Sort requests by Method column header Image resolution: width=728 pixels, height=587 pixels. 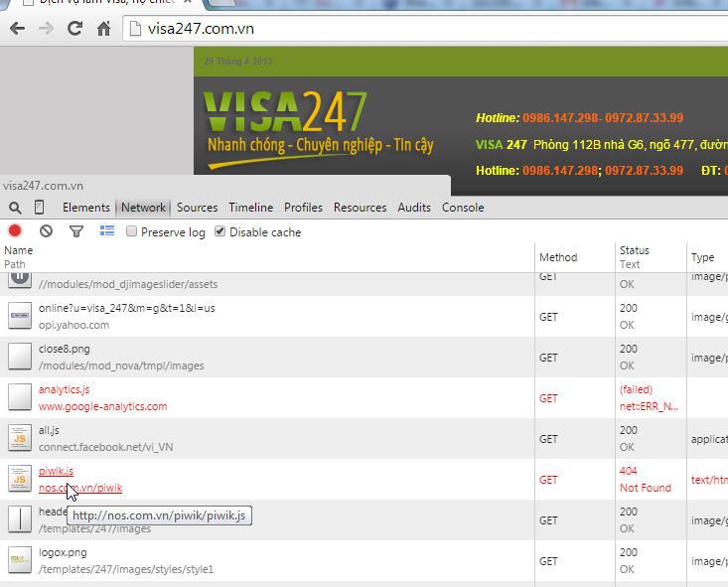point(558,257)
